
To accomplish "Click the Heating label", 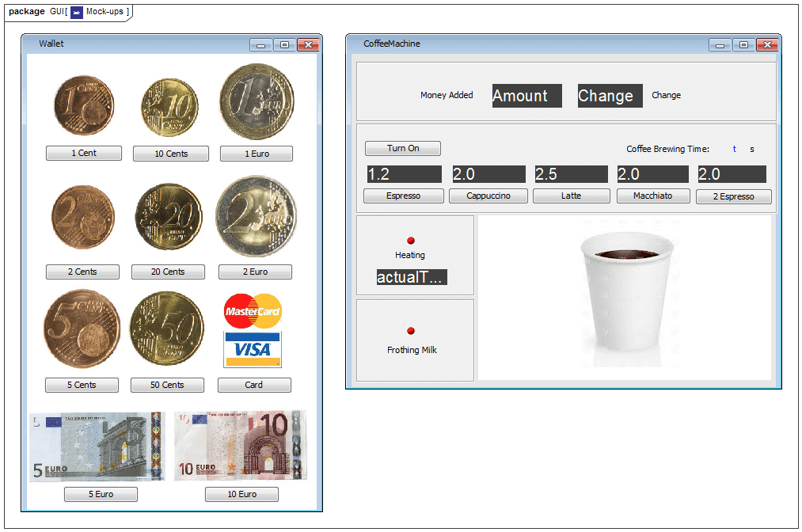I will (x=409, y=255).
